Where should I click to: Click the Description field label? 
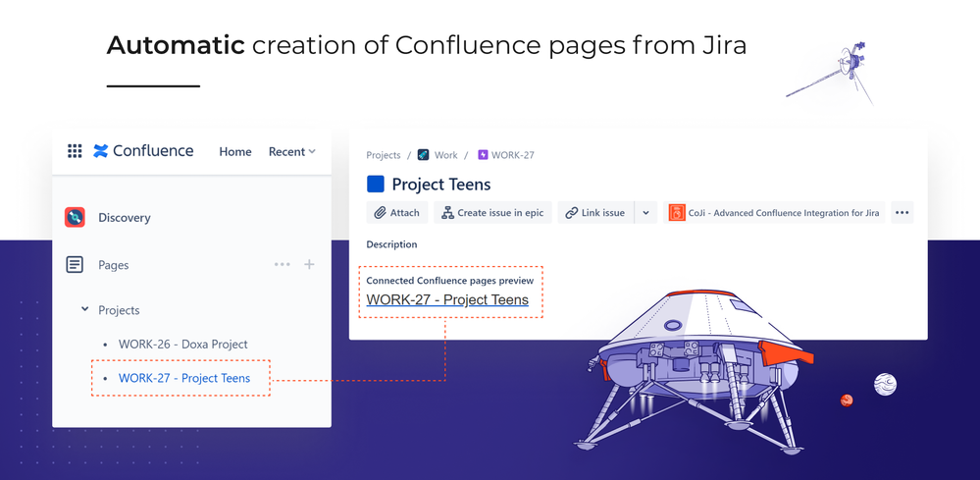tap(391, 244)
